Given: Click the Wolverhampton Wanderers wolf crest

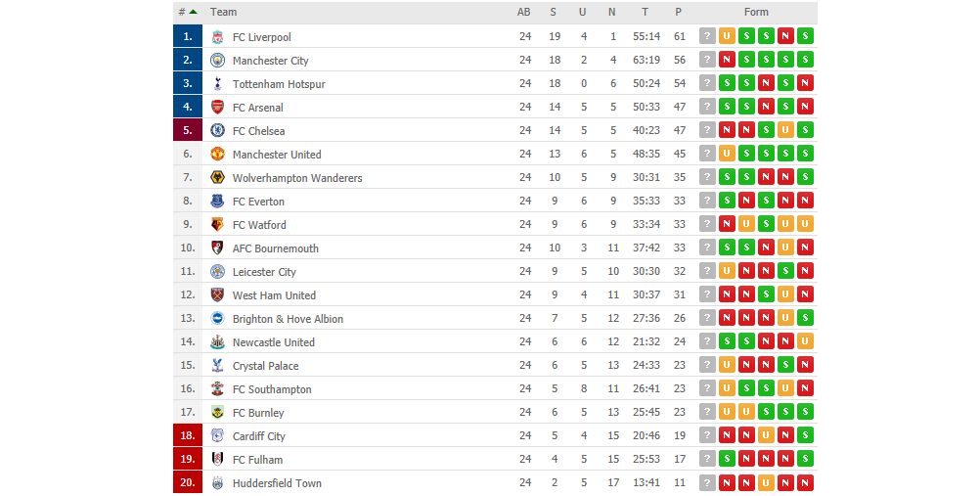Looking at the screenshot, I should (x=217, y=178).
